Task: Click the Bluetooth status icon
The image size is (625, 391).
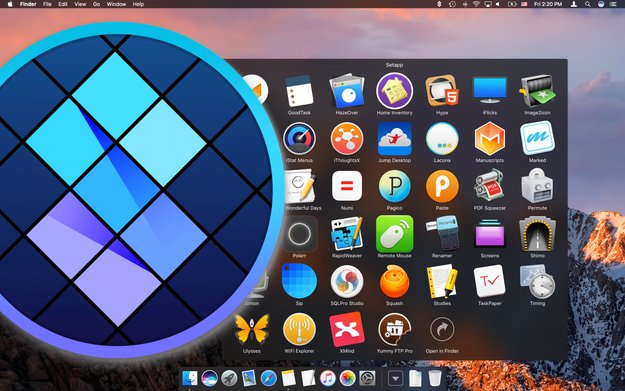Action: (x=439, y=4)
